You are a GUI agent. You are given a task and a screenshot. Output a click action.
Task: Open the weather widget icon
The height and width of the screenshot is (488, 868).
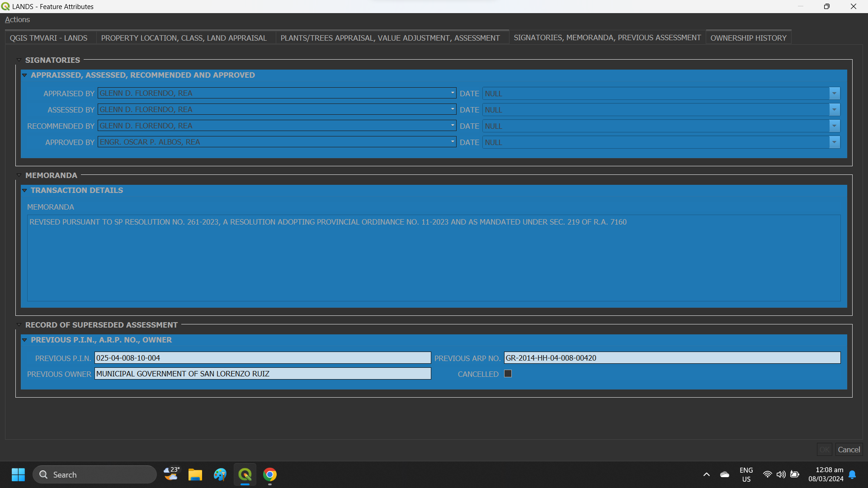pyautogui.click(x=171, y=474)
